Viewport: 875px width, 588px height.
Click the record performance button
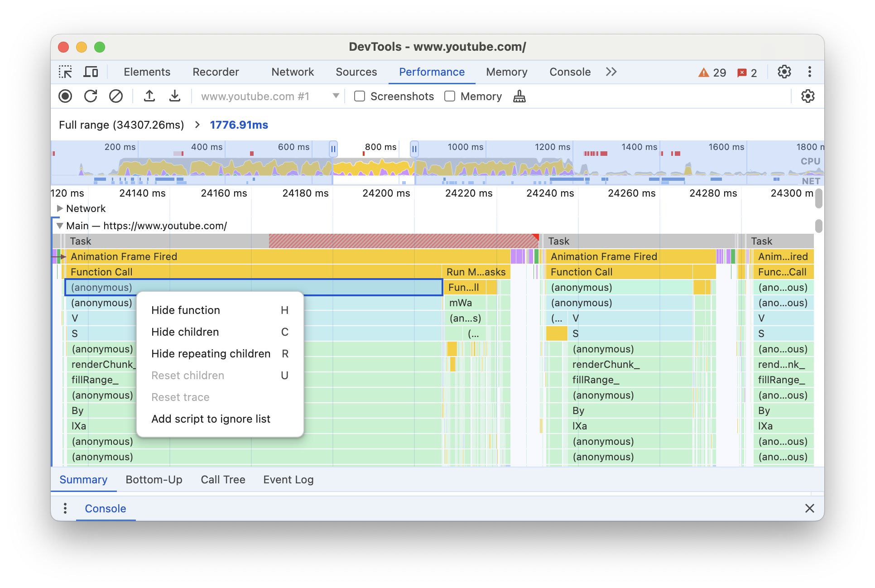[x=65, y=96]
